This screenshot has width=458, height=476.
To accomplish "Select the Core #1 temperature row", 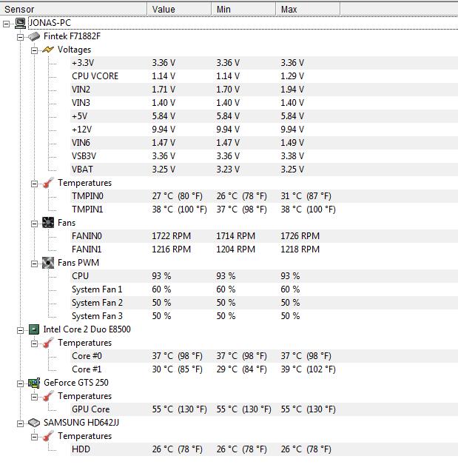I will coord(264,369).
